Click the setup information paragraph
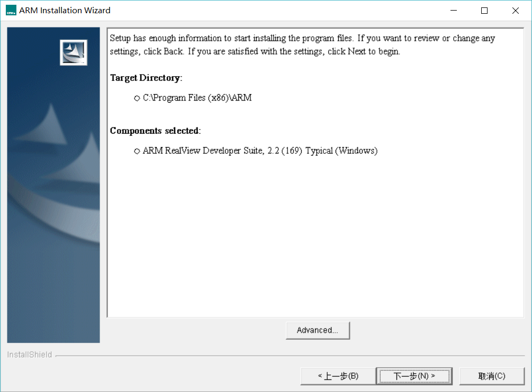This screenshot has height=392, width=532. [302, 45]
